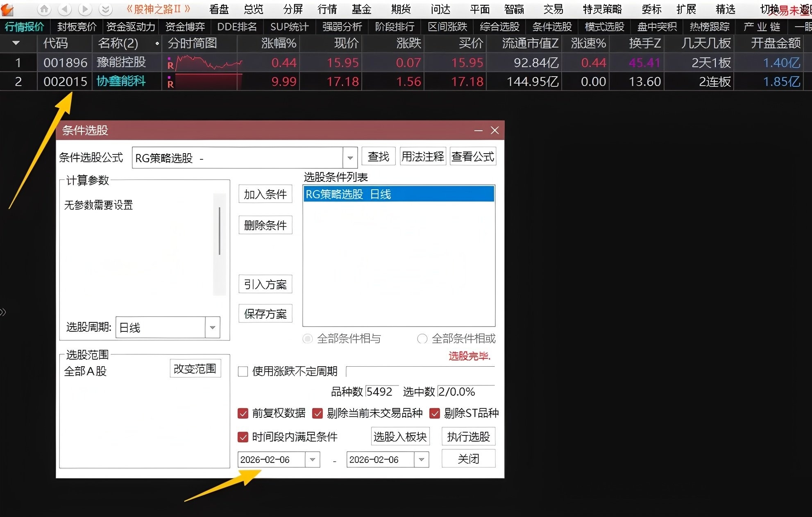Toggle the 剔除ST品种 checkbox

tap(435, 413)
